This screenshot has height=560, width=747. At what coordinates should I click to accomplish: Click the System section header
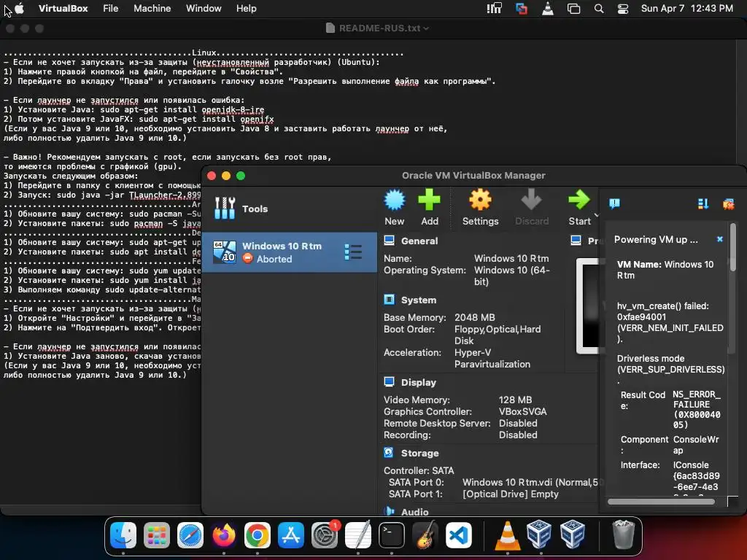[x=418, y=300]
